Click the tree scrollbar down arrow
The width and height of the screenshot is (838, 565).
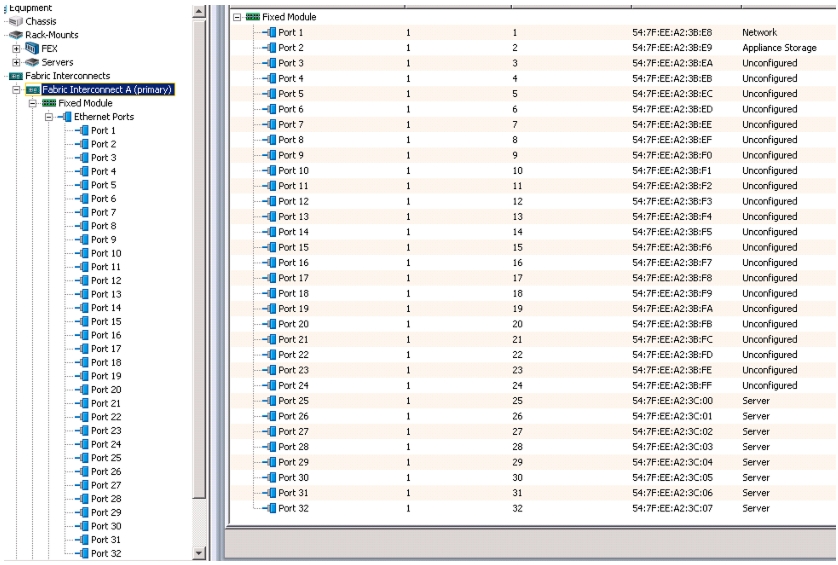point(199,553)
